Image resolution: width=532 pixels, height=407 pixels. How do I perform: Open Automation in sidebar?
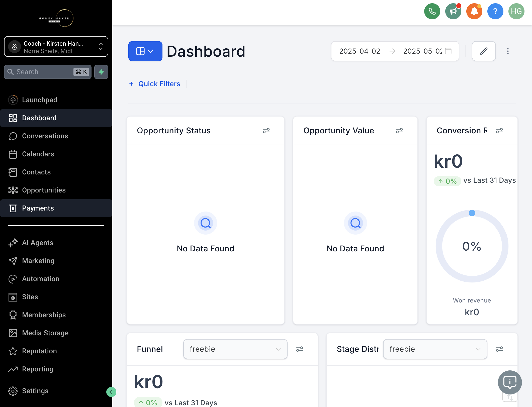click(56, 279)
